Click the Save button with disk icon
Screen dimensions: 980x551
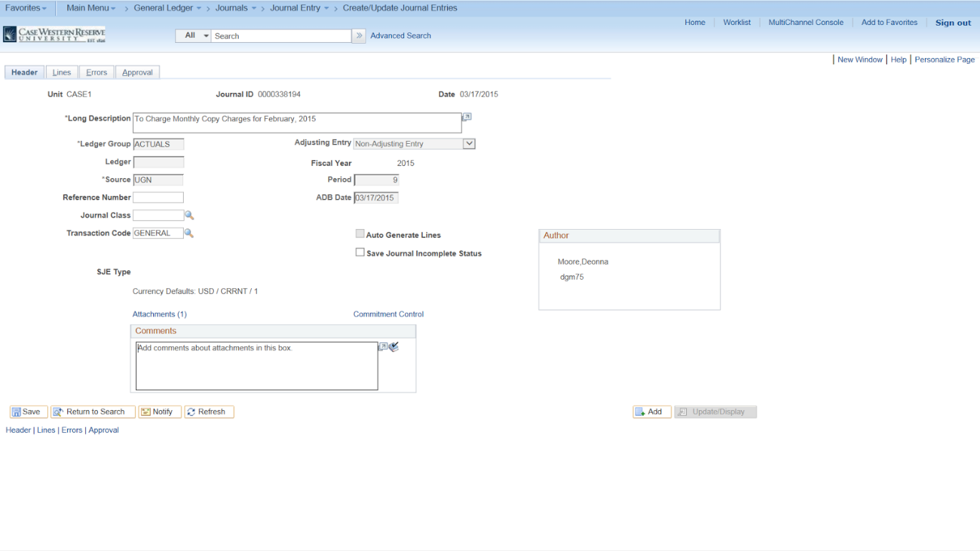click(x=28, y=411)
